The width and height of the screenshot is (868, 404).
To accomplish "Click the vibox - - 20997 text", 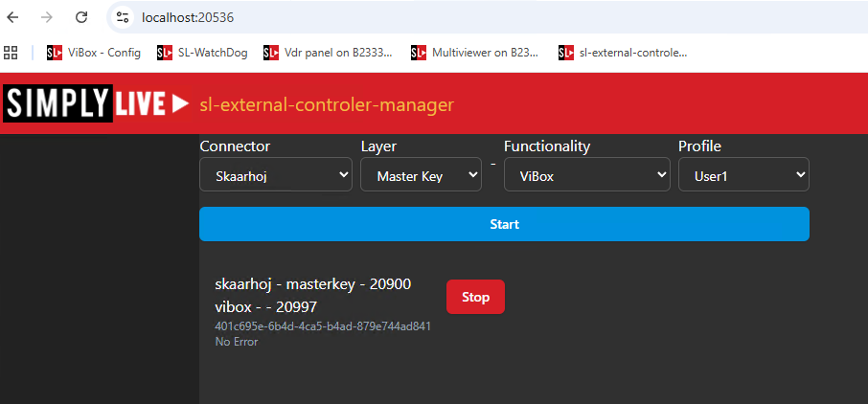I will pos(265,306).
